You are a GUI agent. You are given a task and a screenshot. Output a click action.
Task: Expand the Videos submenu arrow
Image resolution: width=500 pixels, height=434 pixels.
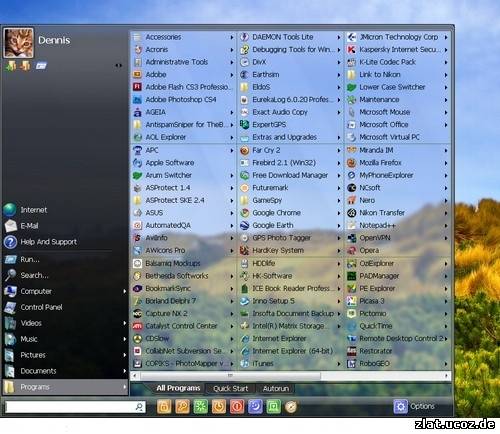(x=125, y=323)
